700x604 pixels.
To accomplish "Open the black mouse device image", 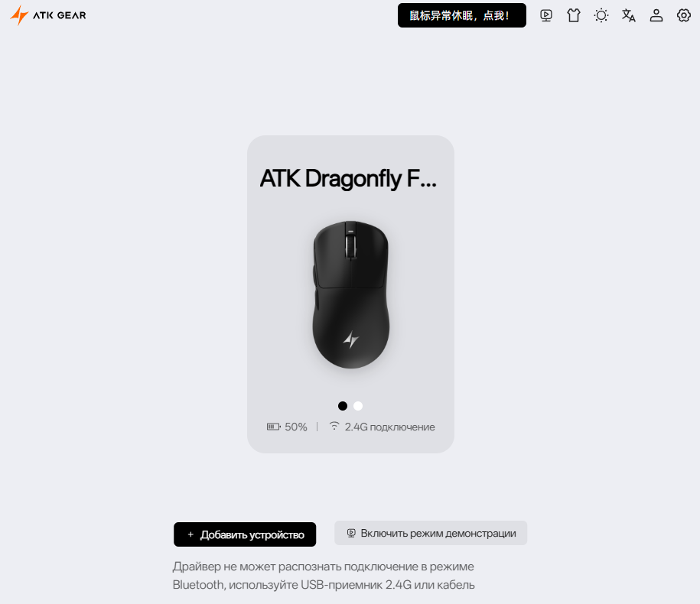I will point(351,294).
